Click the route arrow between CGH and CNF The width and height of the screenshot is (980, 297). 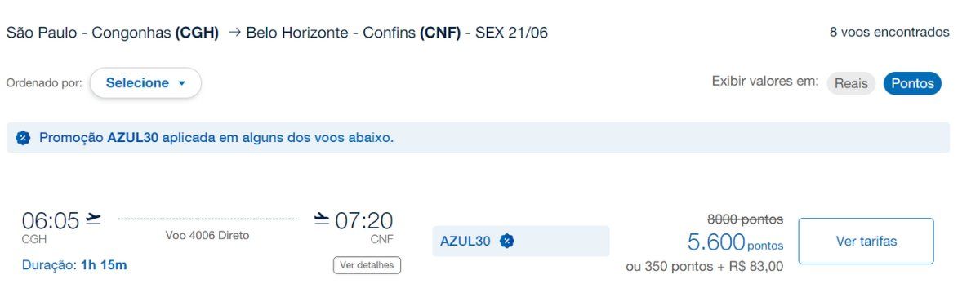(x=234, y=33)
